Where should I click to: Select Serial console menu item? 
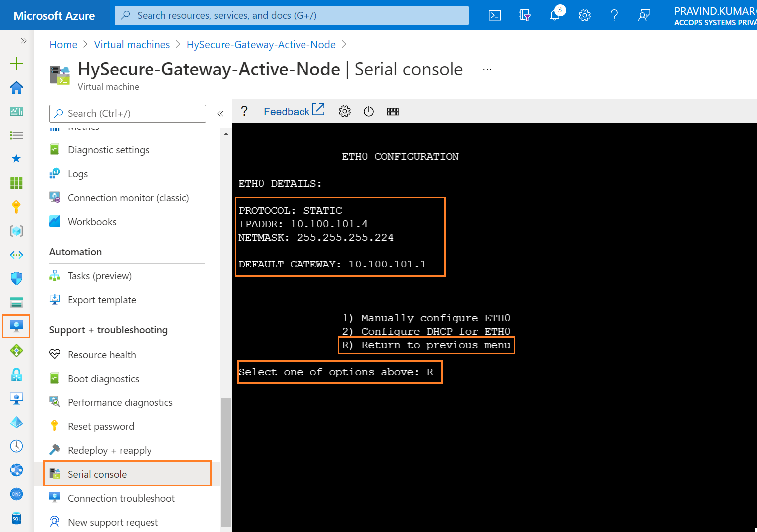[x=128, y=474]
